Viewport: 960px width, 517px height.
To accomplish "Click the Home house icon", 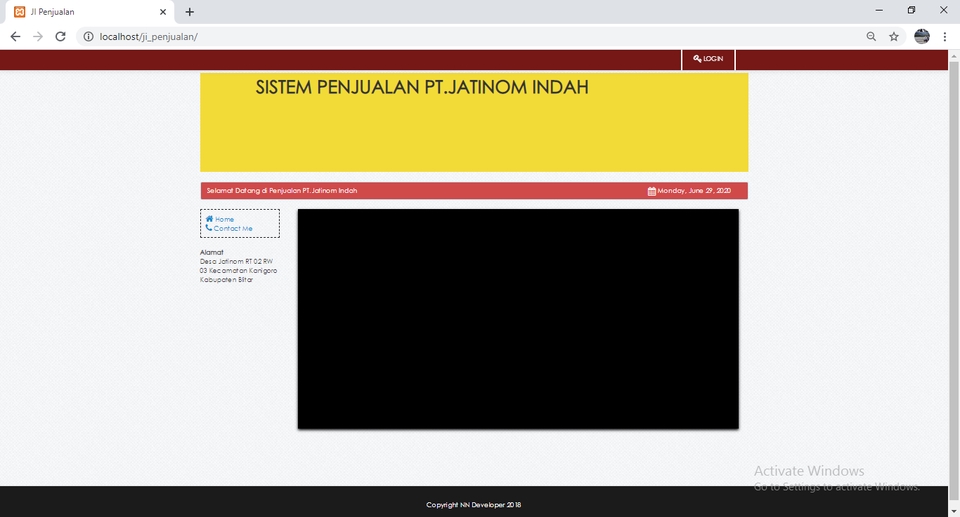I will [209, 219].
